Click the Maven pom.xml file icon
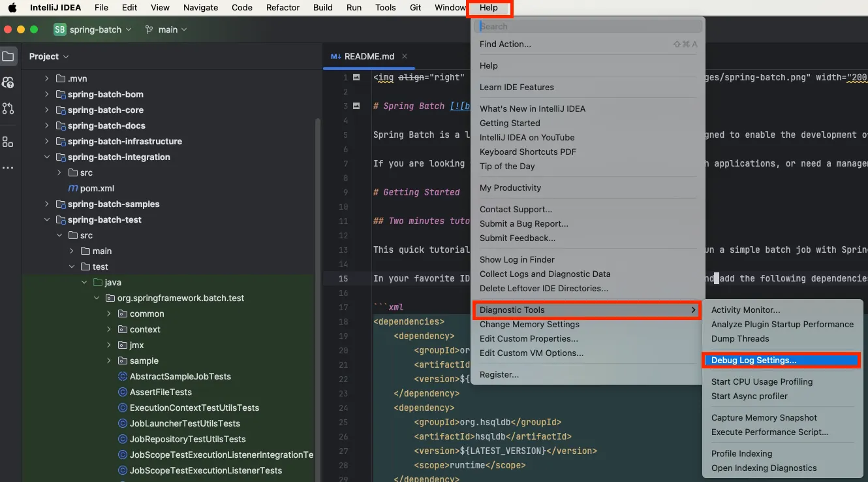The width and height of the screenshot is (868, 482). (x=73, y=189)
